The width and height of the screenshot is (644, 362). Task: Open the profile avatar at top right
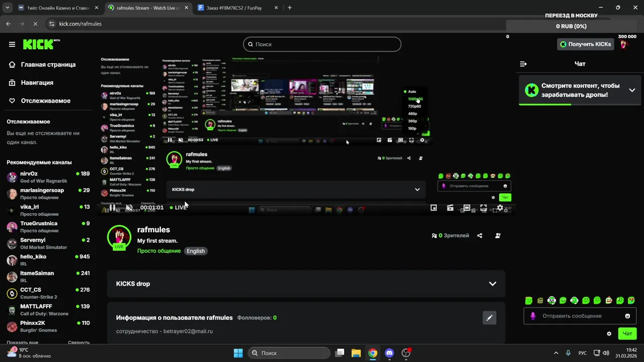624,44
